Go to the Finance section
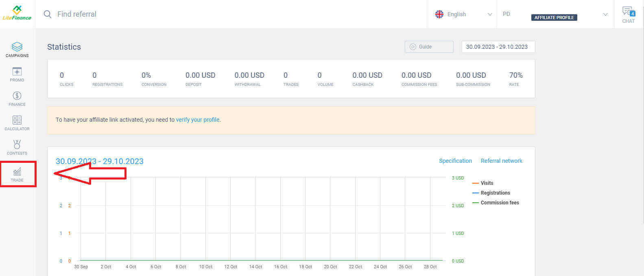 [x=17, y=99]
